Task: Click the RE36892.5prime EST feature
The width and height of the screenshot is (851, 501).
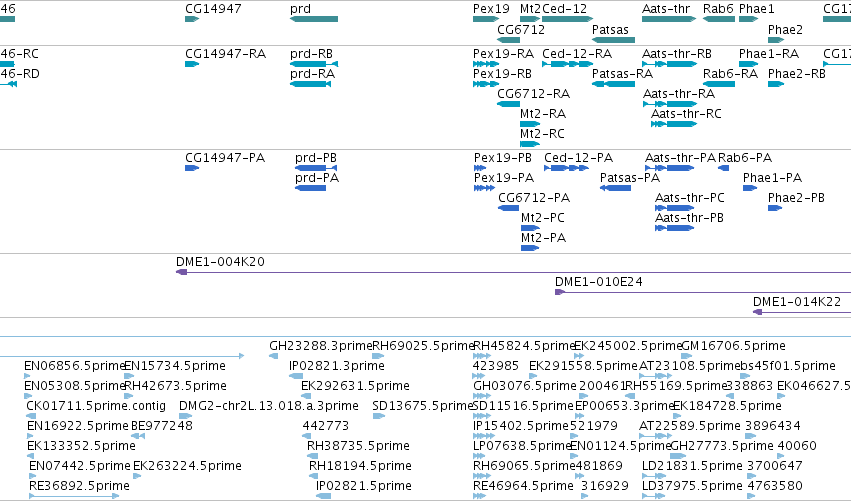Action: click(74, 496)
